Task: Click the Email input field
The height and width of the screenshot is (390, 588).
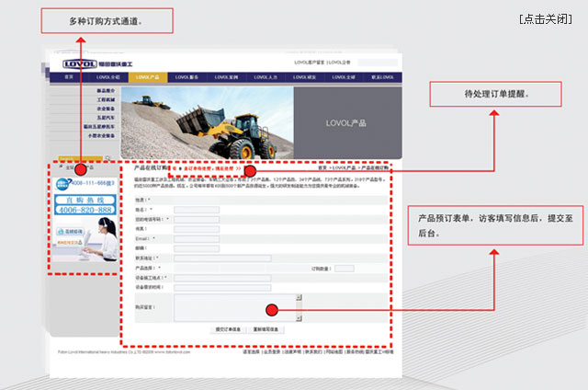Action: pos(197,239)
